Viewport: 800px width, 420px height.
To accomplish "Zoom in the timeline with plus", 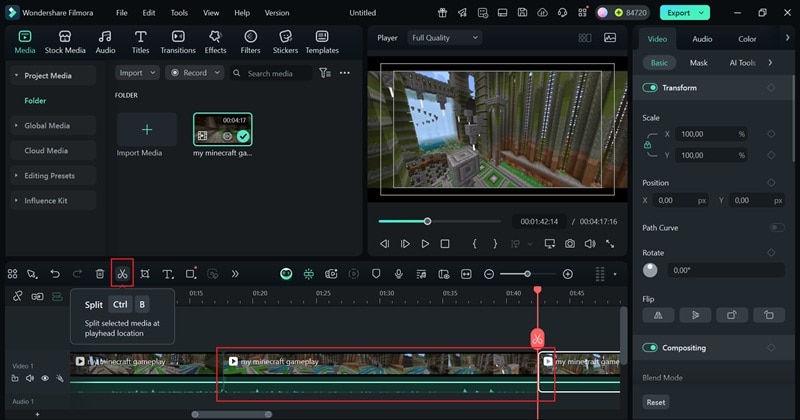I will click(567, 274).
